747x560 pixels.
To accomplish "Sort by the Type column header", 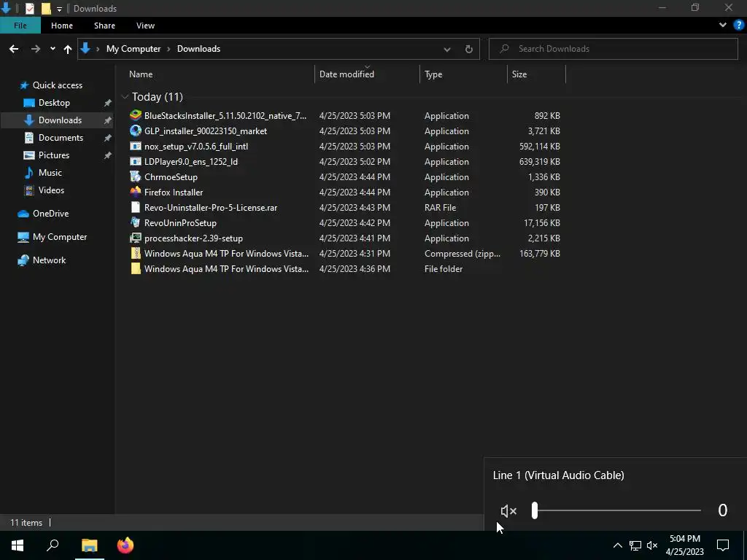I will click(x=433, y=74).
